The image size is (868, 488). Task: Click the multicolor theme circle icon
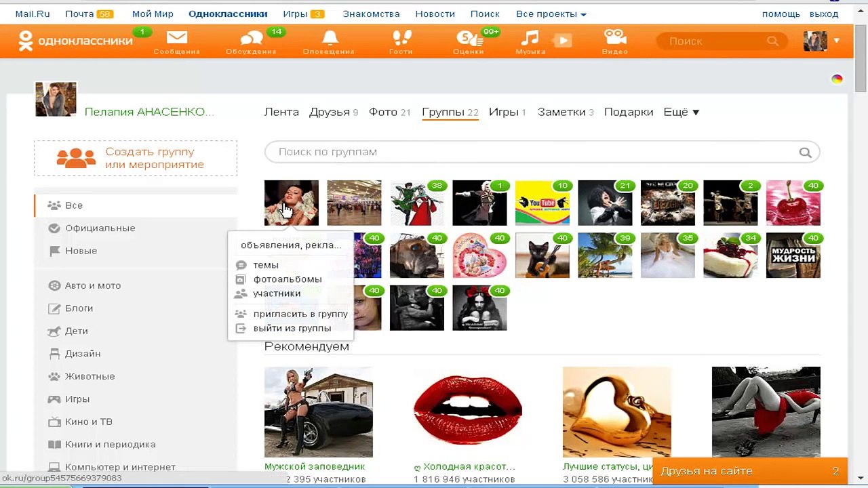click(837, 79)
